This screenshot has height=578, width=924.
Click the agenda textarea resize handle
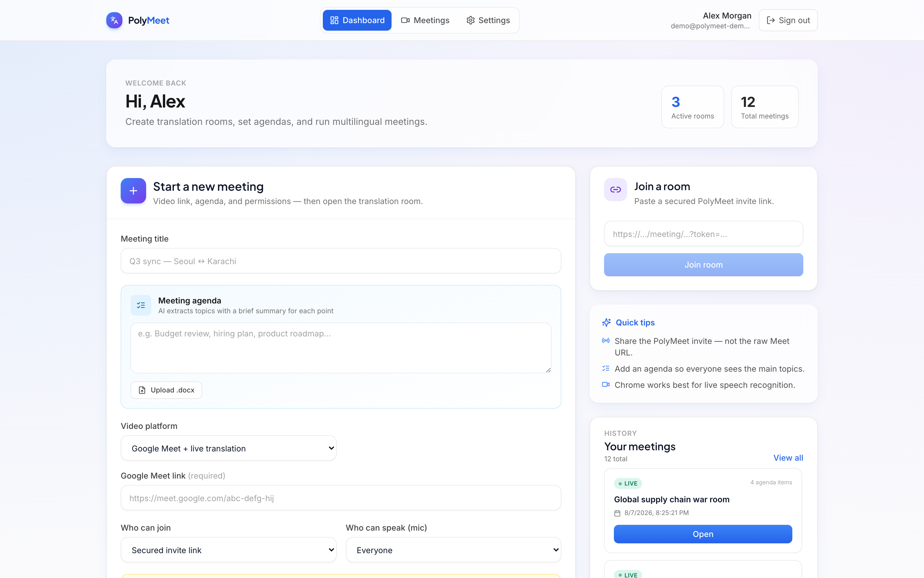tap(548, 370)
